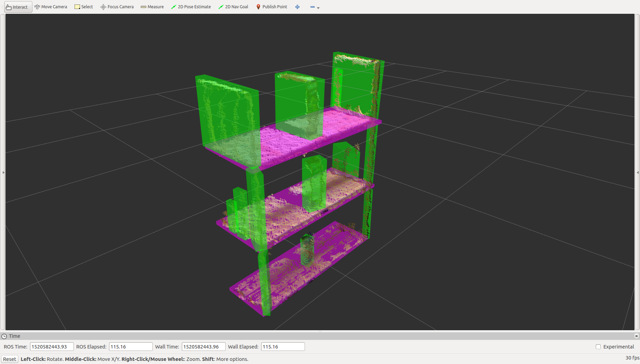This screenshot has width=640, height=364.
Task: Click the ROS Elapsed field
Action: (x=130, y=347)
